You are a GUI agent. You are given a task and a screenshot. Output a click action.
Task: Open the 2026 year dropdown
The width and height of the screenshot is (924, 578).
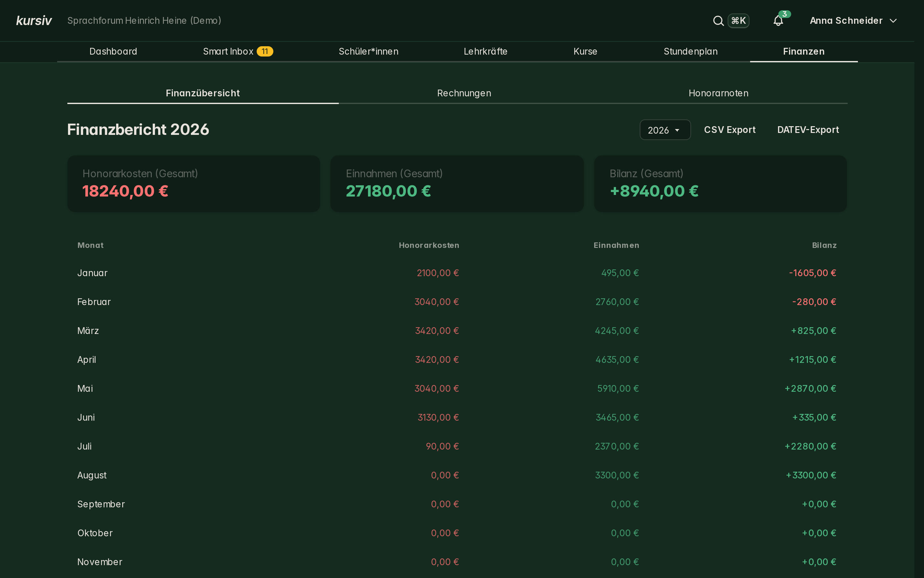[x=665, y=130]
